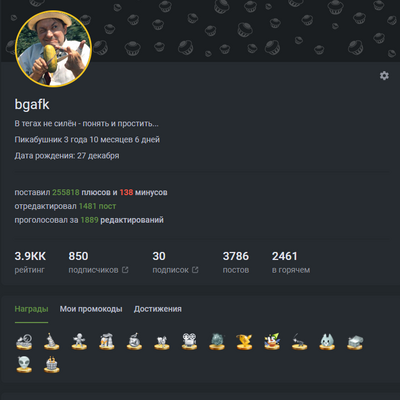
Task: Switch to the Мои промокоды tab
Action: coord(91,309)
